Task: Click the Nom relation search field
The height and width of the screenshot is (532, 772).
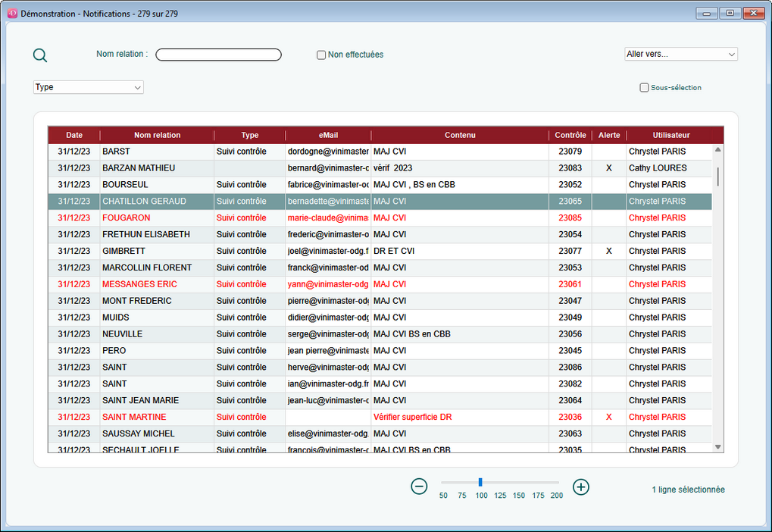Action: [218, 55]
